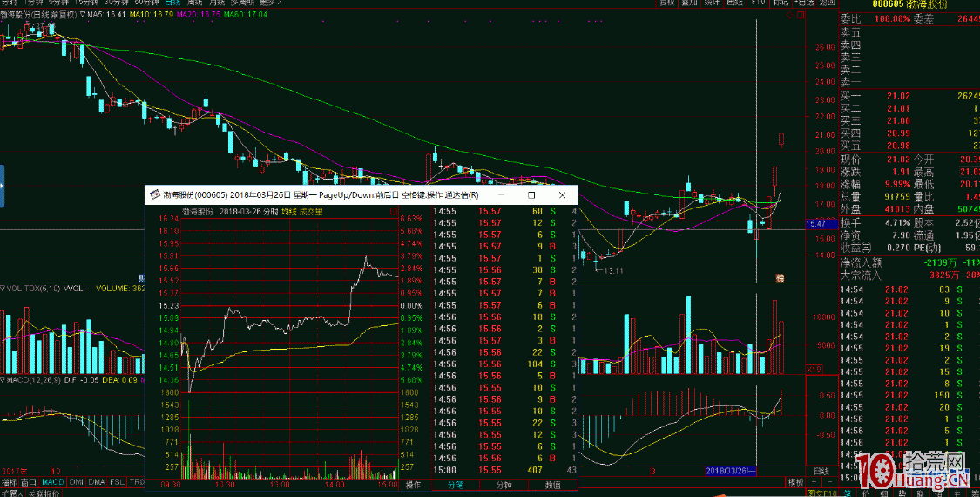The height and width of the screenshot is (497, 980).
Task: Maximize the 渤海股份 intraday popup window
Action: [532, 195]
